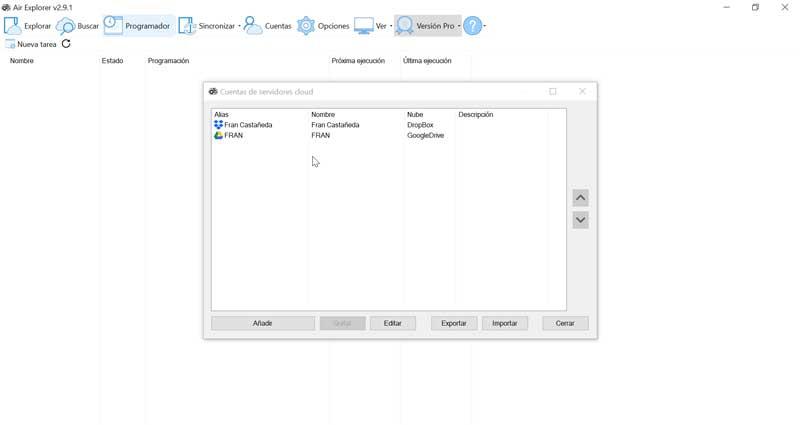Create a Nueva tarea task
800x425 pixels.
click(x=31, y=44)
